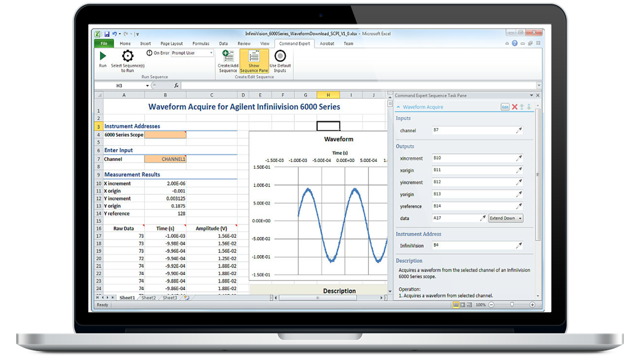Click the Edit button for Waveform Acquire
Image resolution: width=644 pixels, height=362 pixels.
505,107
